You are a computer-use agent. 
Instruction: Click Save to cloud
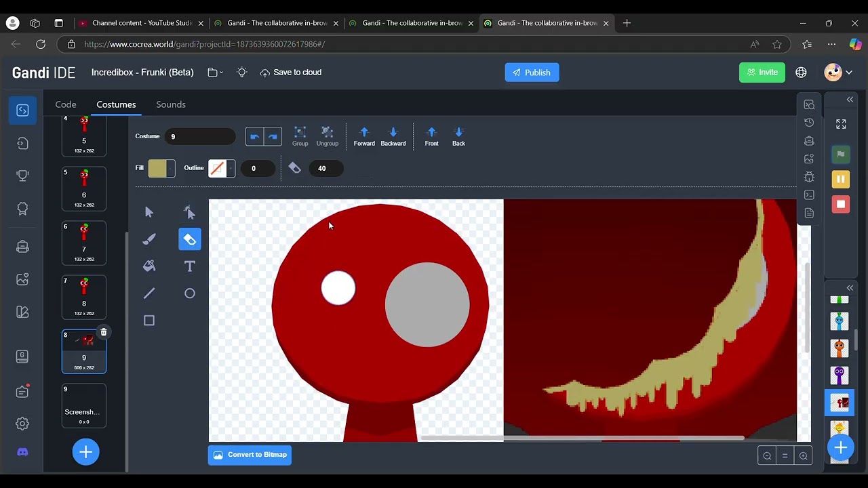point(291,73)
